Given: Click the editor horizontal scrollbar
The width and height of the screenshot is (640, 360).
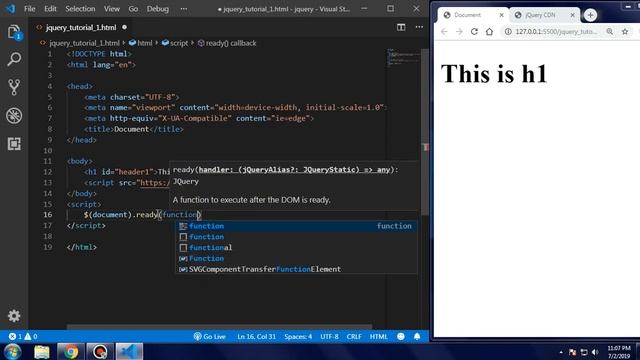Looking at the screenshot, I should (220, 327).
